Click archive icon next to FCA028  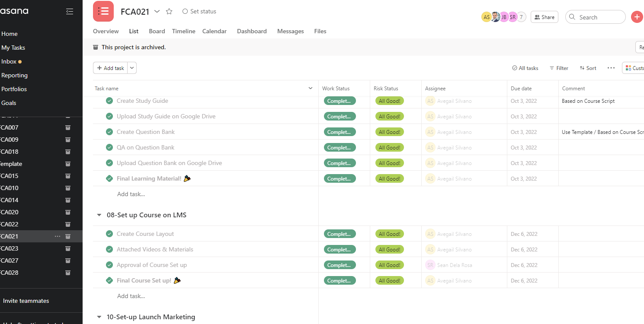pos(68,273)
